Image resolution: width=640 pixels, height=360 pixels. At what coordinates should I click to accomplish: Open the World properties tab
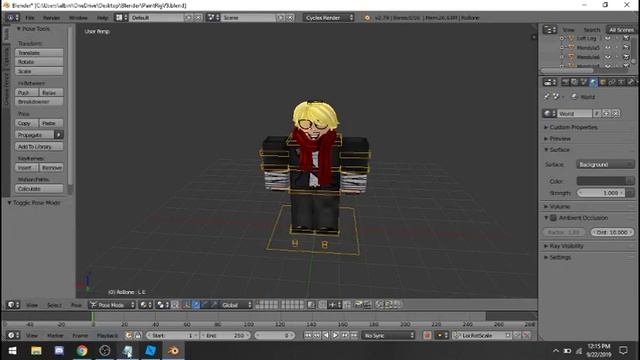(593, 82)
